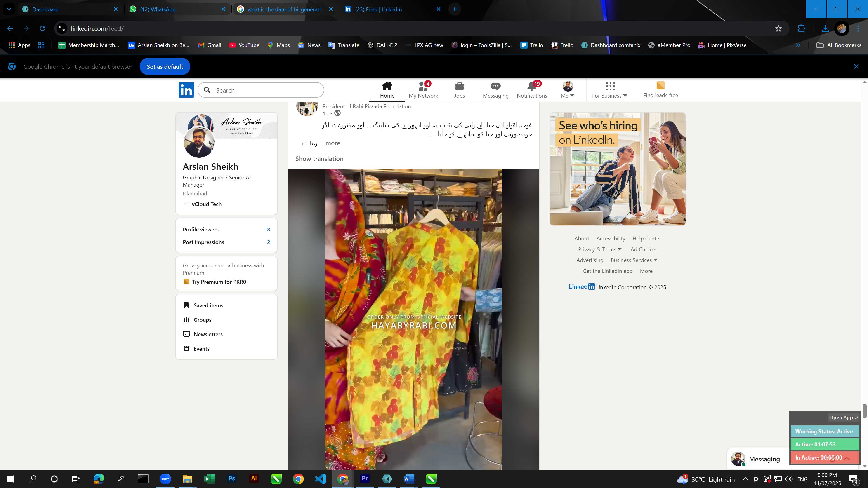Open Chrome extensions puzzle icon
Image resolution: width=868 pixels, height=488 pixels.
[x=801, y=29]
